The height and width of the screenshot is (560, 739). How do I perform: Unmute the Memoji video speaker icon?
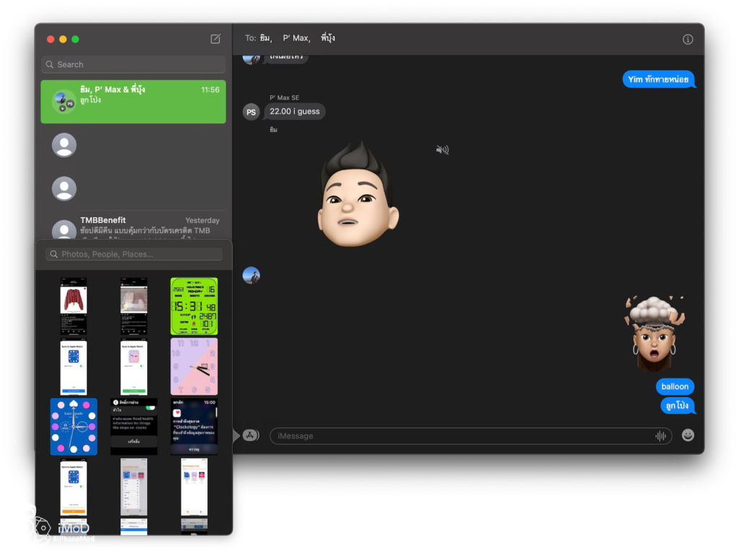click(x=442, y=149)
